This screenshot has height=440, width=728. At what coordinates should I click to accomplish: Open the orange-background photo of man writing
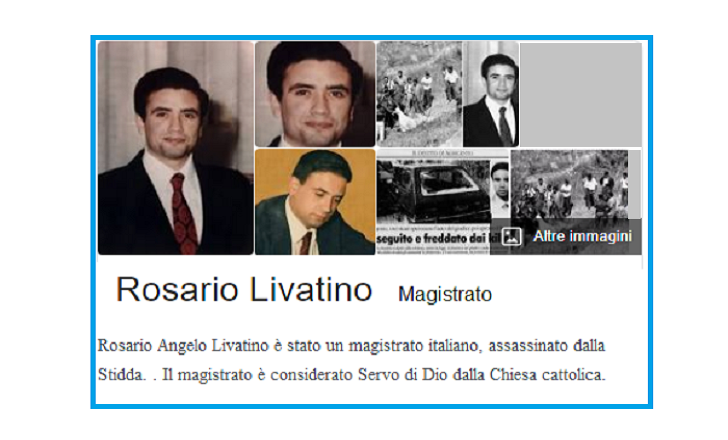coord(315,202)
